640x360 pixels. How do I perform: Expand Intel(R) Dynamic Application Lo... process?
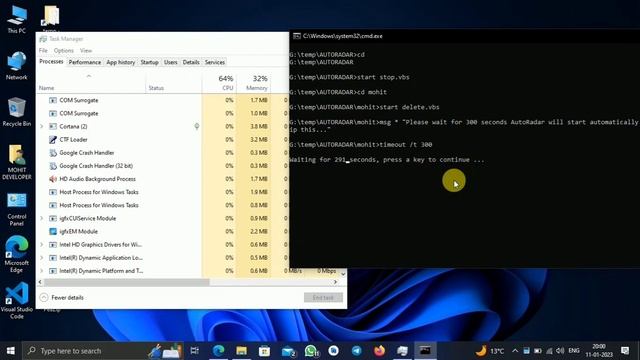(x=41, y=258)
